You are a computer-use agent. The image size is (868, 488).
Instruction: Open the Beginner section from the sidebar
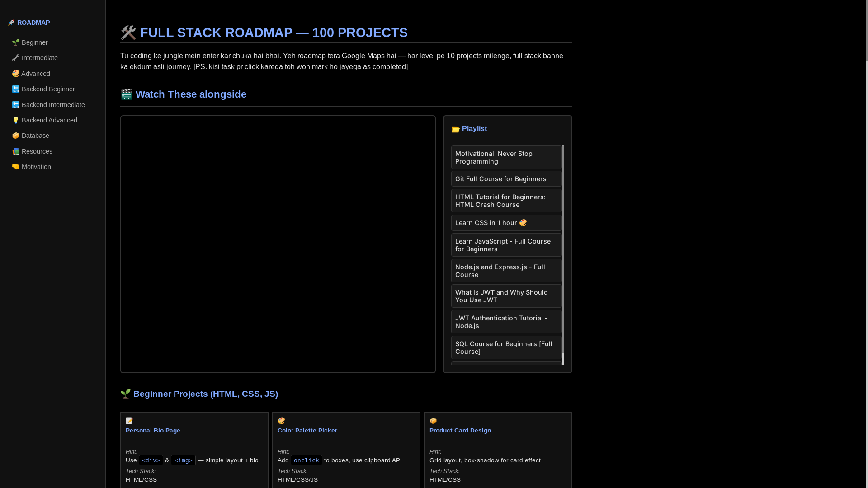click(52, 42)
